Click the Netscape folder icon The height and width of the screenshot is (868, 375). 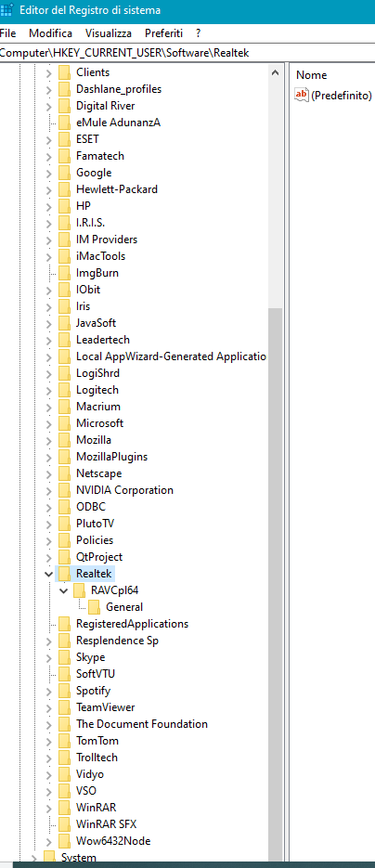[x=65, y=473]
